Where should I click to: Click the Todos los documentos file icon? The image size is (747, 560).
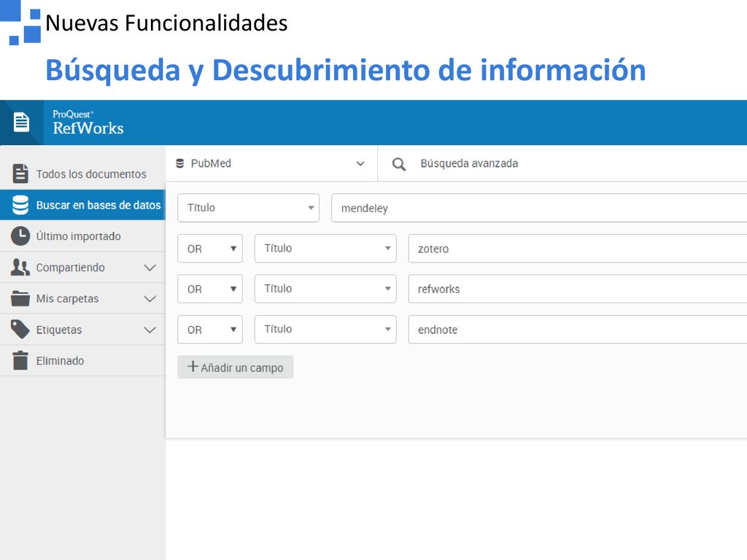click(20, 174)
